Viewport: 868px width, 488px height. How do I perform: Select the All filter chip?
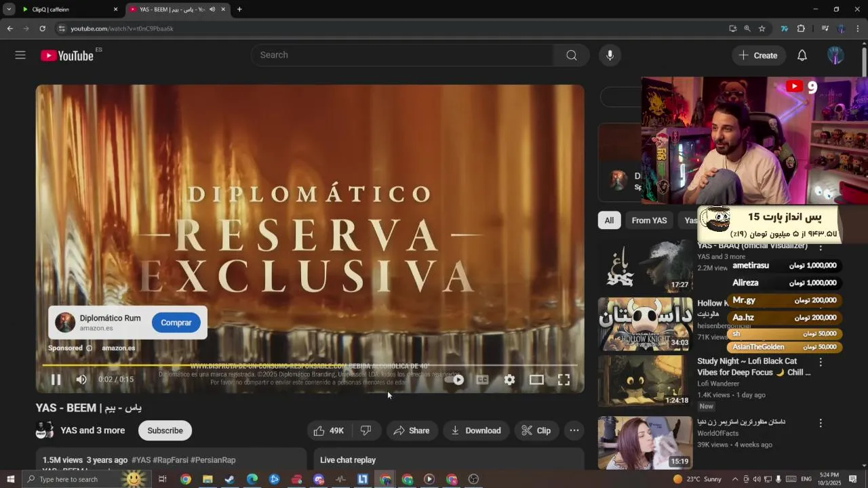coord(609,220)
